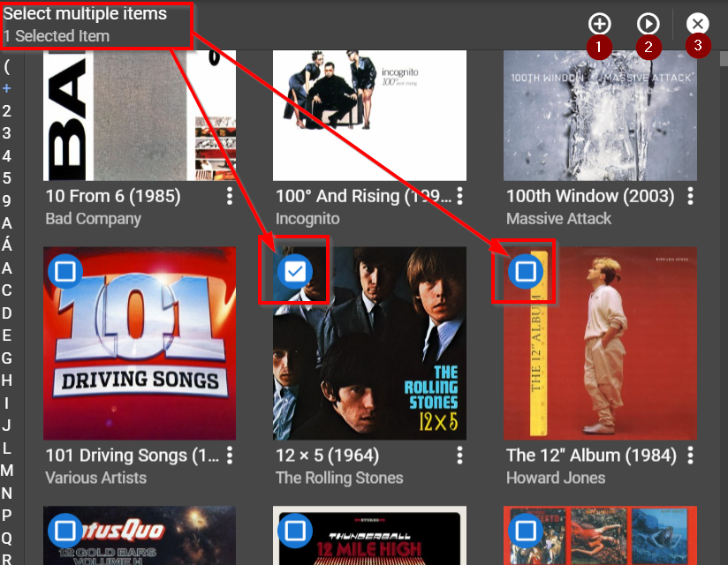Select the 101 Driving Songs checkbox
The image size is (728, 565).
click(x=64, y=272)
